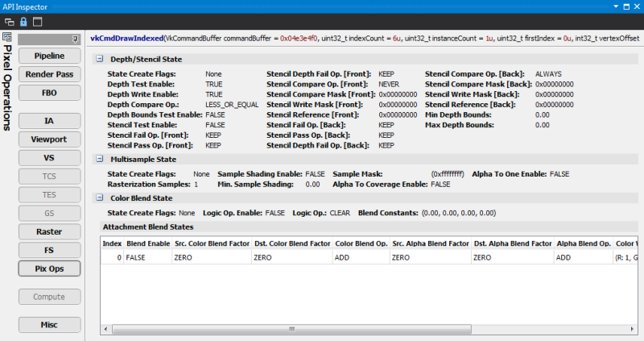Open the Raster state page
Viewport: 644px width, 341px height.
point(49,231)
